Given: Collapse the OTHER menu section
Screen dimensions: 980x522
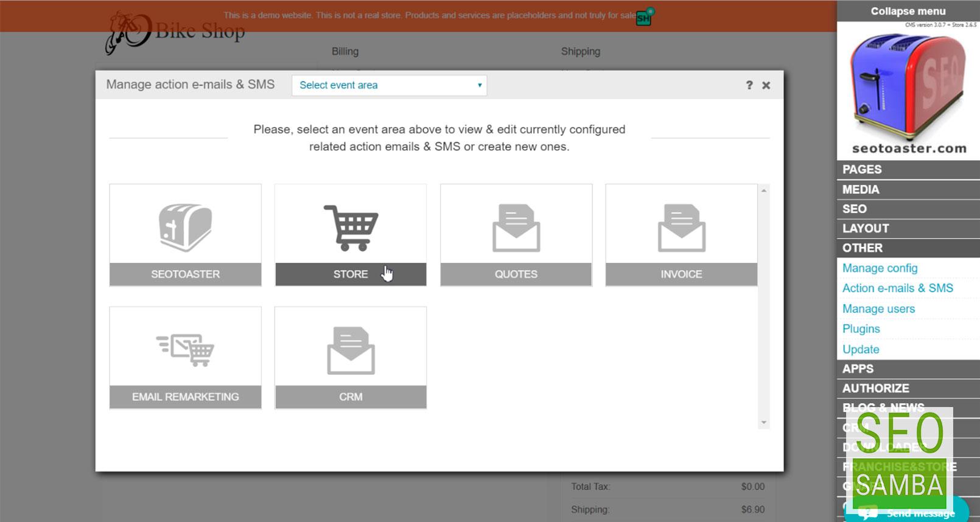Looking at the screenshot, I should click(x=908, y=248).
